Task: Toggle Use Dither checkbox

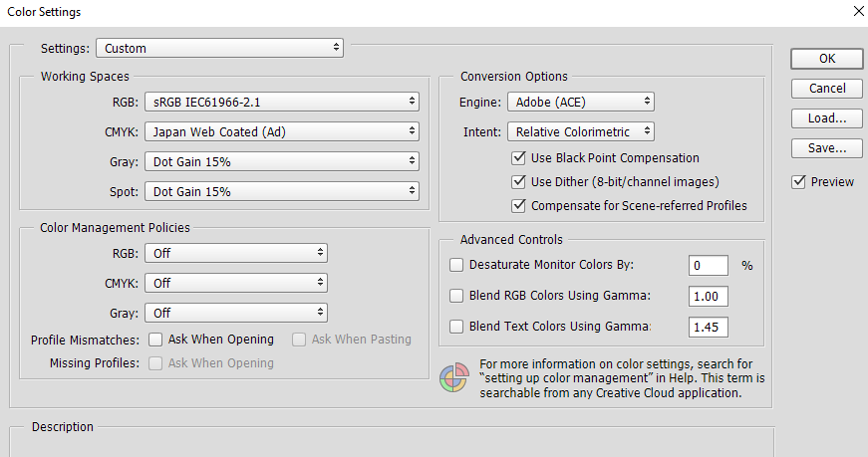Action: 518,181
